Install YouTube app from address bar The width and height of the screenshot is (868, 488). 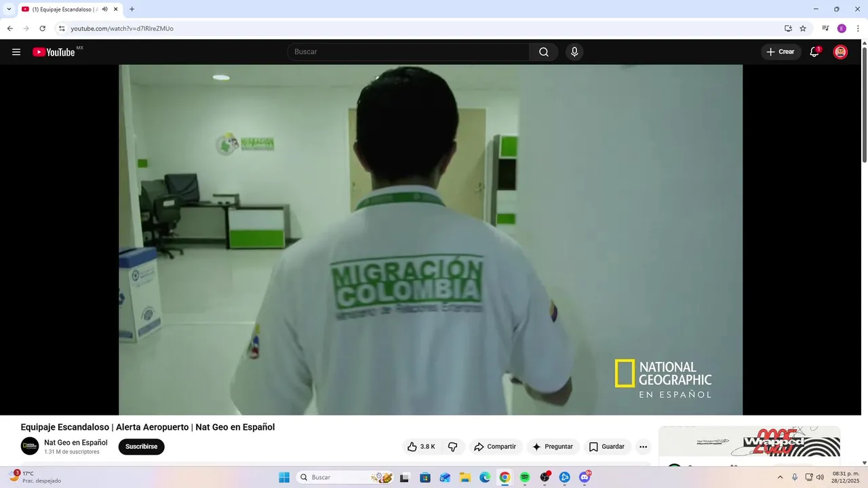pyautogui.click(x=788, y=28)
